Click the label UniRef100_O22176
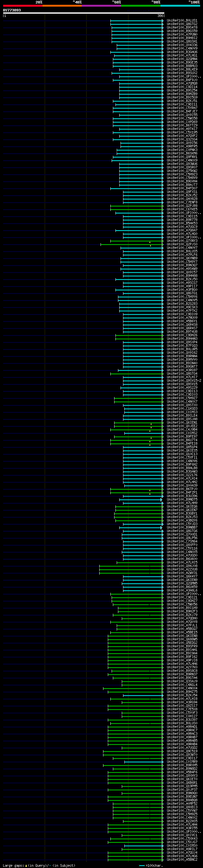Image resolution: width=203 pixels, height=868 pixels. pyautogui.click(x=182, y=475)
